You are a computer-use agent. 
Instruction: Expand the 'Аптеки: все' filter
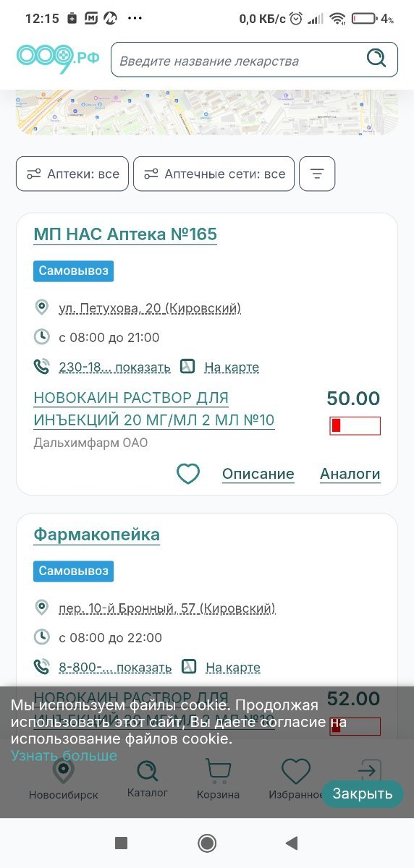tap(72, 174)
